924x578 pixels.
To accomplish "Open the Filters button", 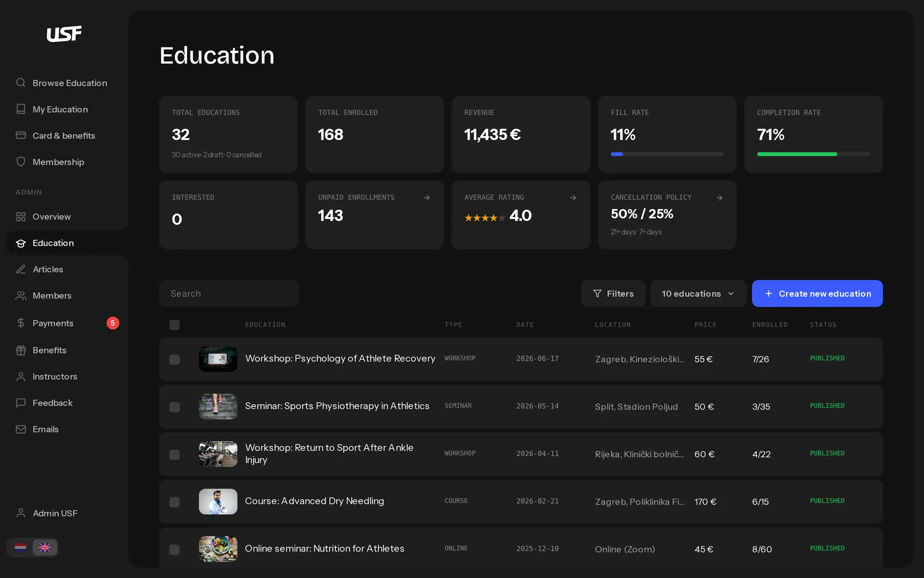I will (613, 293).
